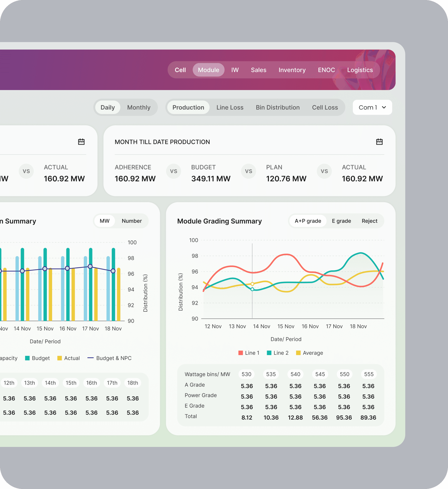Go to the Cell section in header
Image resolution: width=448 pixels, height=489 pixels.
pos(180,70)
